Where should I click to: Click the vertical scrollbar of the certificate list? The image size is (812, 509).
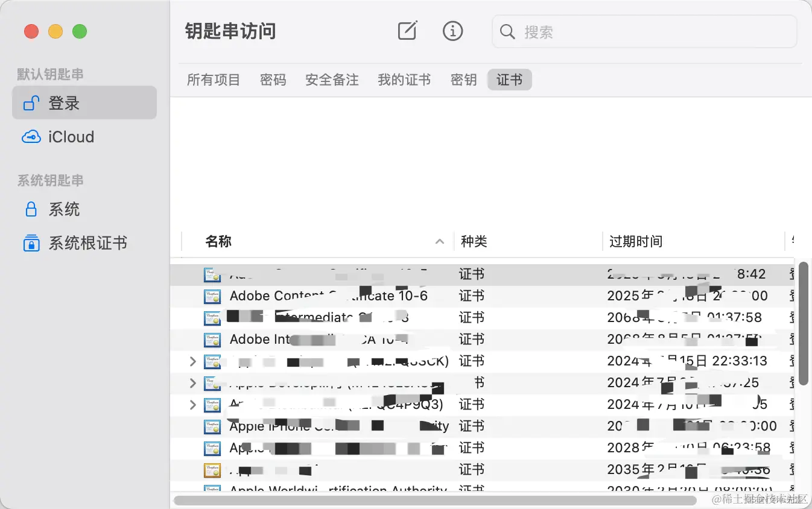[x=803, y=323]
